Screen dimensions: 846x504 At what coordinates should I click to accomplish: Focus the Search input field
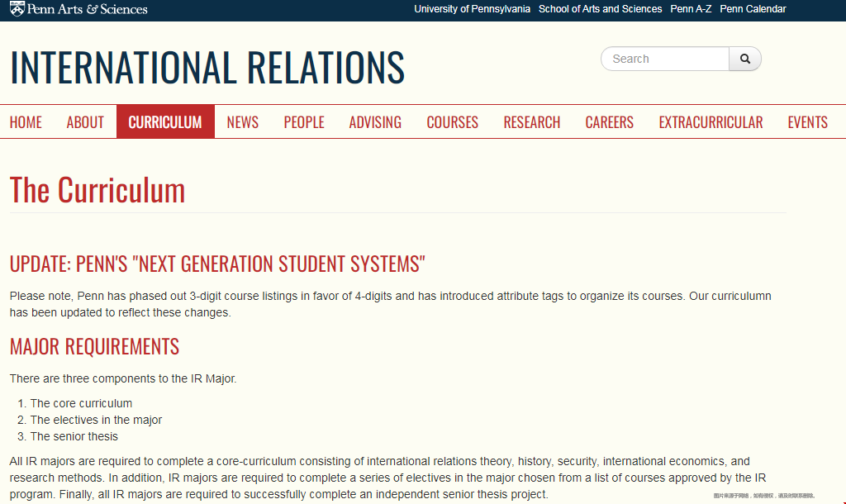point(665,59)
